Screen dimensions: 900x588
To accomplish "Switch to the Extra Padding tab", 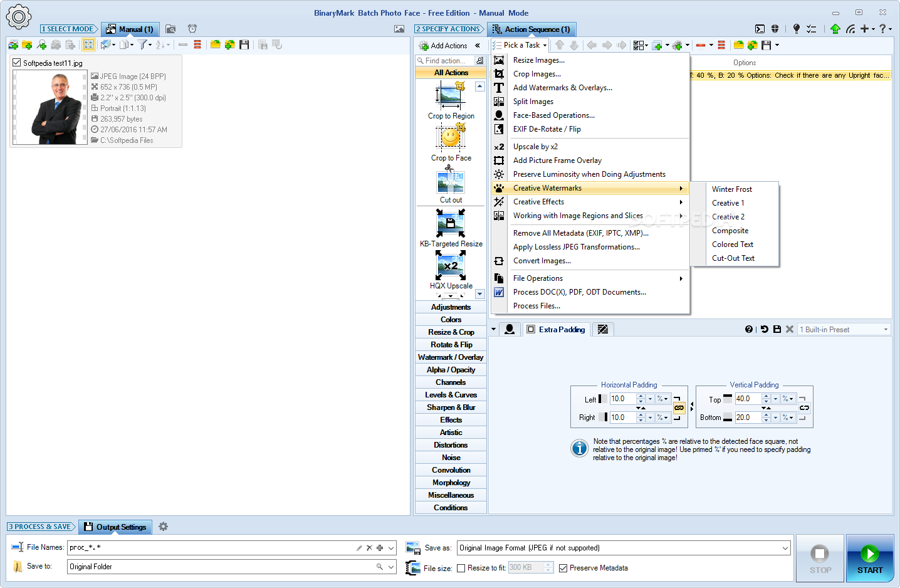I will (x=556, y=329).
